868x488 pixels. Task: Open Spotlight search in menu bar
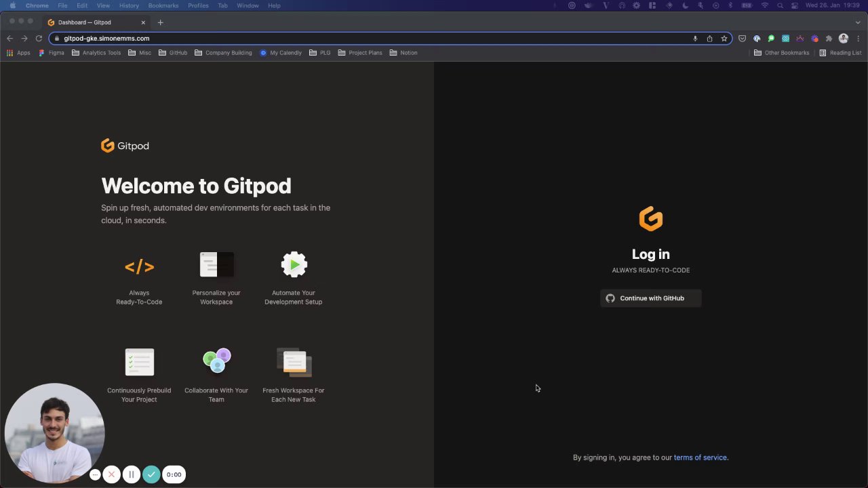[x=780, y=5]
